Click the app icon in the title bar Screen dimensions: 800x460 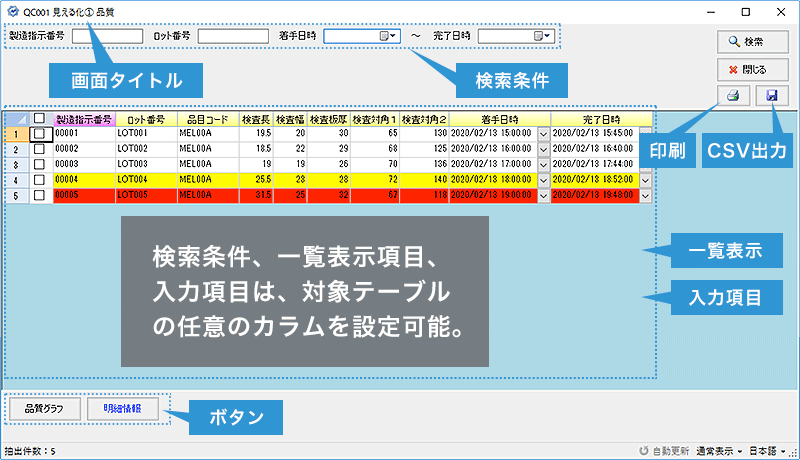[x=11, y=11]
